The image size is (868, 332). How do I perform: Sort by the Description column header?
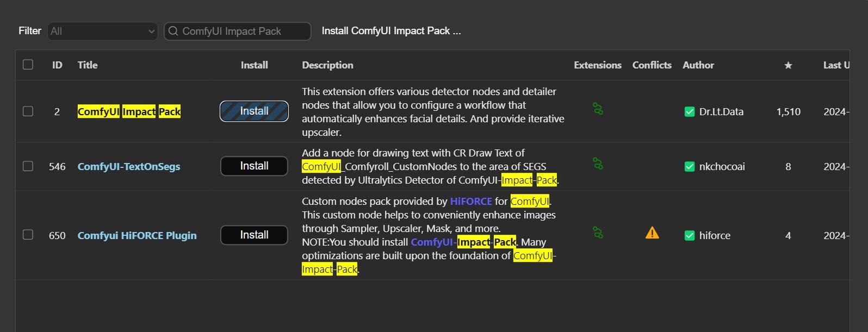327,65
